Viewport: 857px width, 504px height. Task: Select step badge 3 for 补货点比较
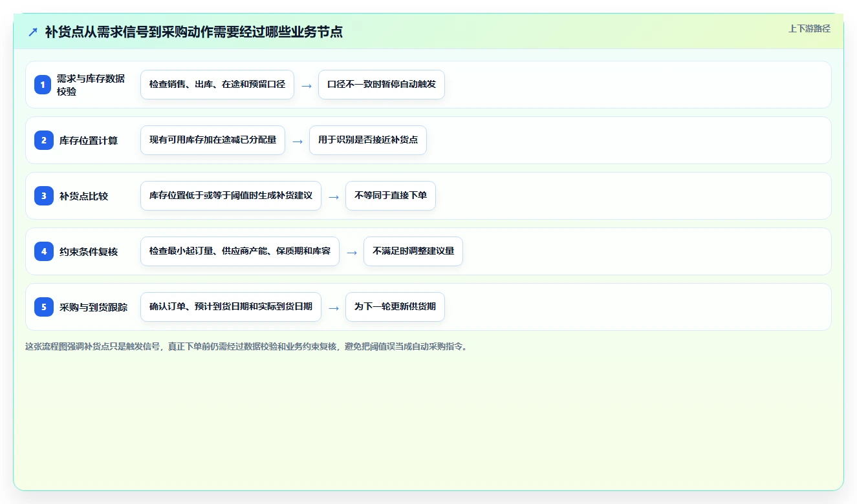pyautogui.click(x=43, y=196)
